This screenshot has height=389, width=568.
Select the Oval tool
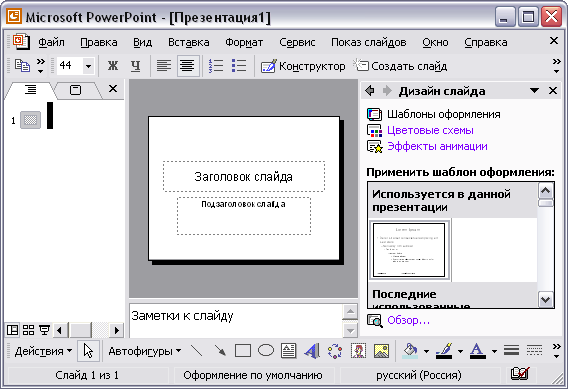266,351
